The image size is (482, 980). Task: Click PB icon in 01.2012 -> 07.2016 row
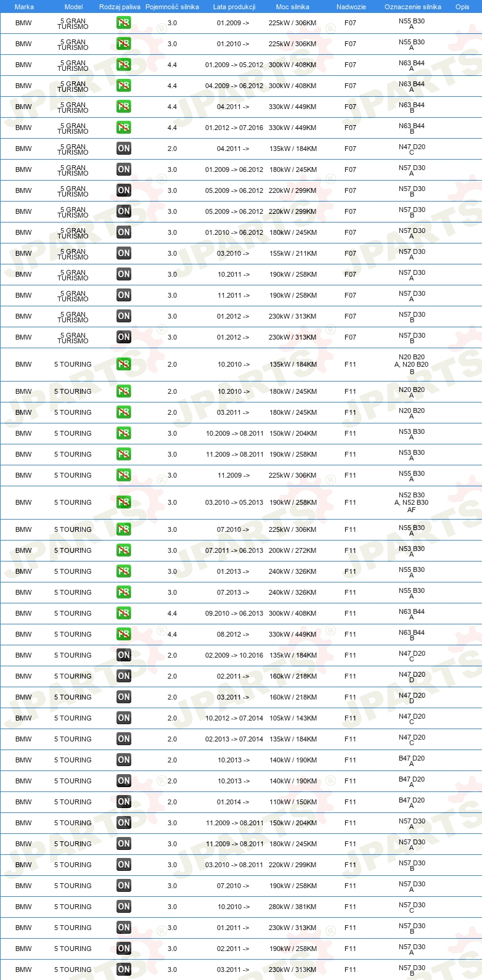[x=124, y=128]
